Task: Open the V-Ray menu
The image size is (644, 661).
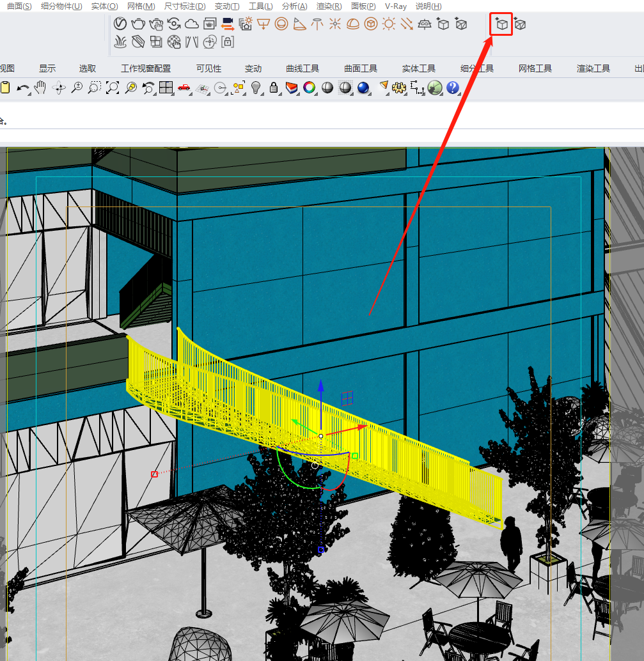Action: point(396,6)
